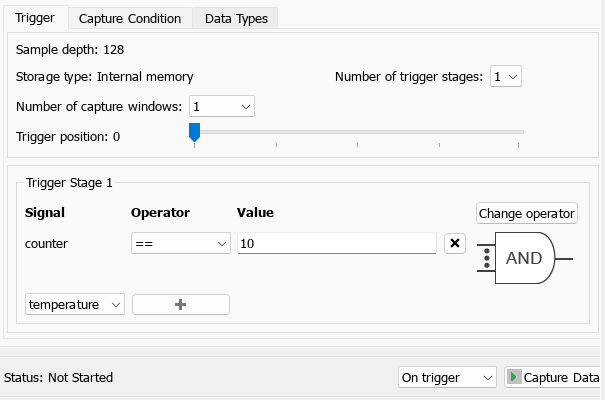The width and height of the screenshot is (605, 400).
Task: Click the three dots on AND gate inputs
Action: [486, 258]
